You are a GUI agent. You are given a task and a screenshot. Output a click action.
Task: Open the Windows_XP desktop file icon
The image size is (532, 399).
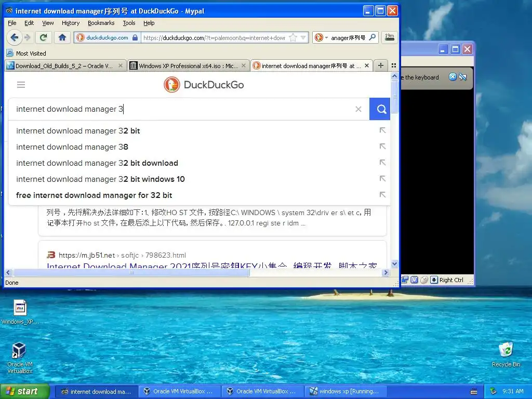[20, 312]
